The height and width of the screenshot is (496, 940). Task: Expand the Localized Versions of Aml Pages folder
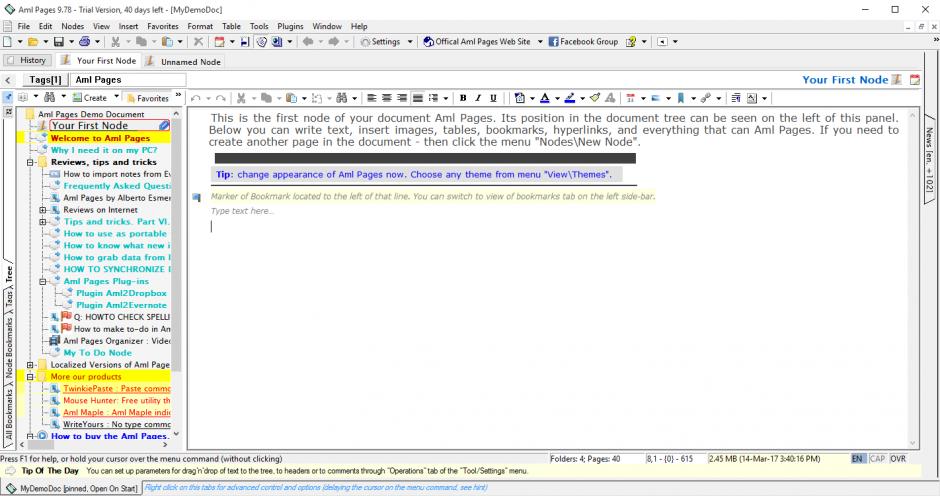coord(30,365)
